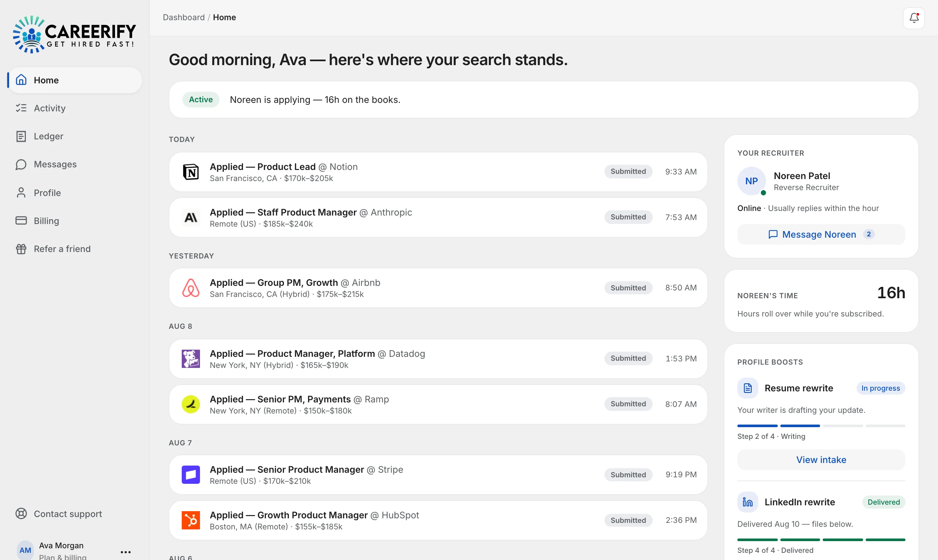Screen dimensions: 938x560
Task: Click the 16h hours value
Action: [x=891, y=293]
